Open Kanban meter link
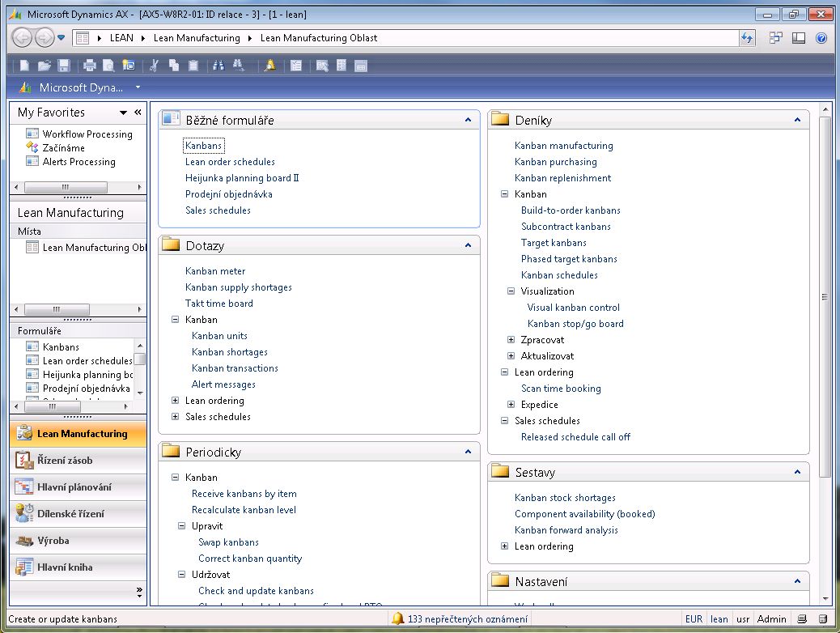Viewport: 840px width, 633px height. (215, 271)
